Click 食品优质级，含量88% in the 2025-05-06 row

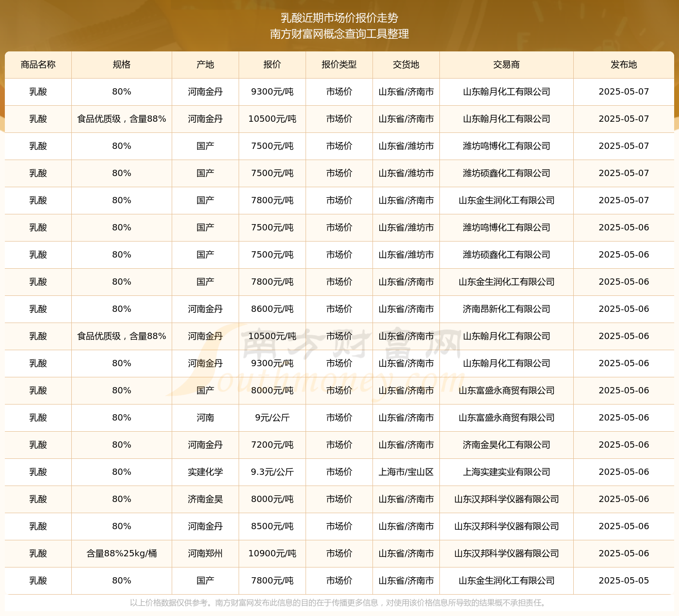[x=122, y=336]
